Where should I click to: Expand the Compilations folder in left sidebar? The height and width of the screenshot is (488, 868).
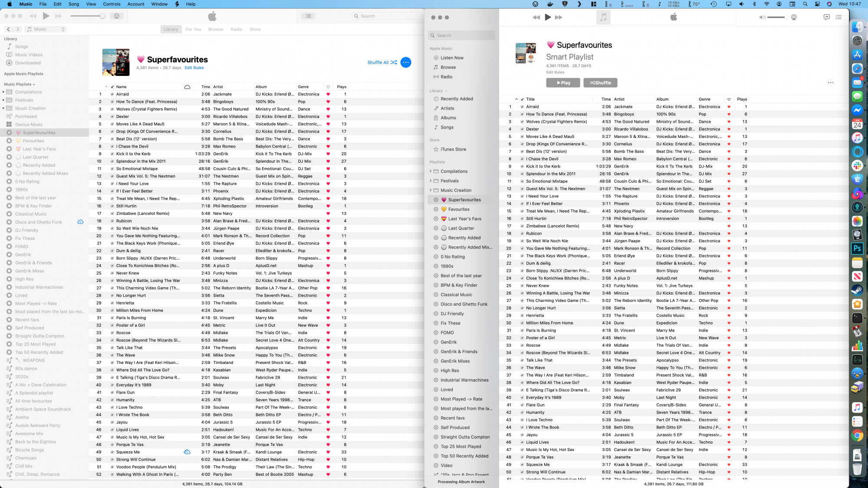point(3,92)
